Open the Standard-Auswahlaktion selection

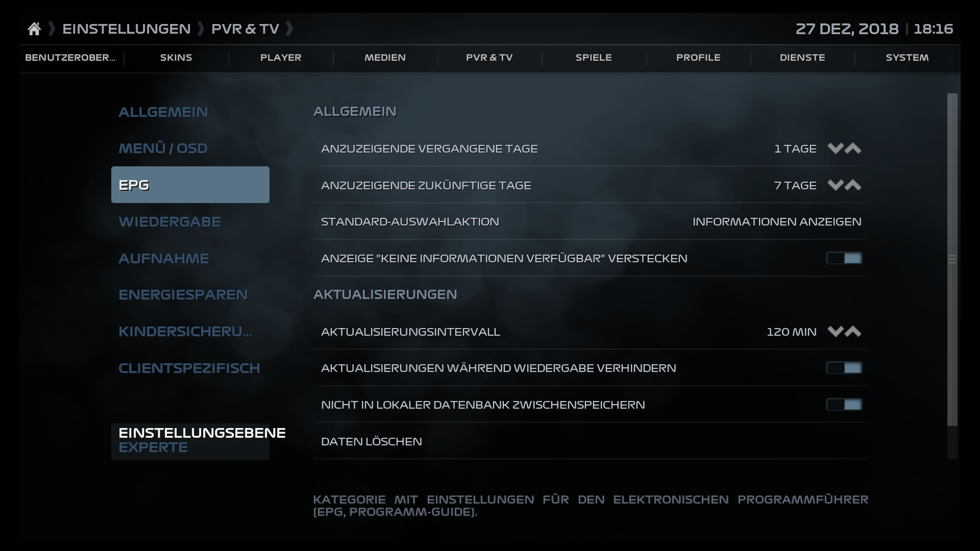coord(587,221)
